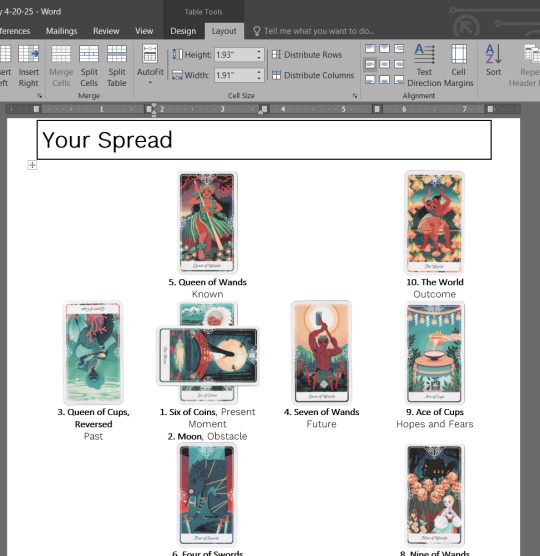Increase column Width with up stepper

tap(259, 72)
